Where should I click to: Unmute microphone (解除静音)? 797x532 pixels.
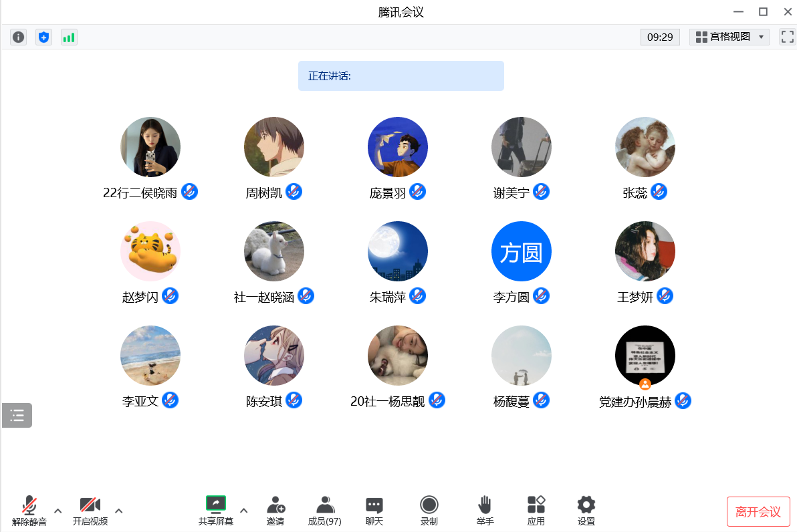(29, 511)
